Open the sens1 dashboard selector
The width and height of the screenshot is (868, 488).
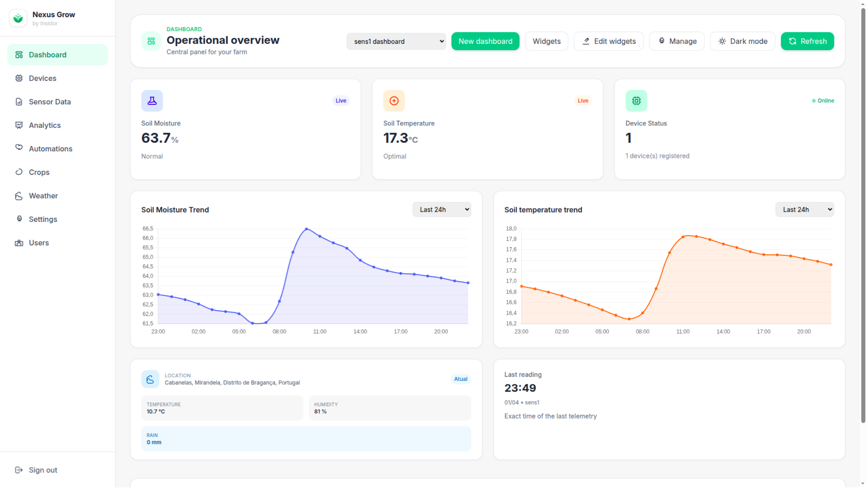[396, 41]
